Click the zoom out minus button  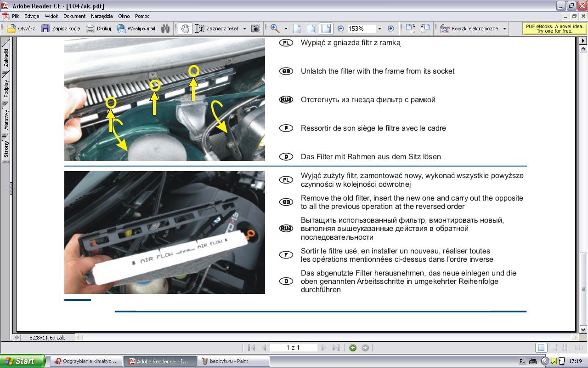(x=341, y=29)
